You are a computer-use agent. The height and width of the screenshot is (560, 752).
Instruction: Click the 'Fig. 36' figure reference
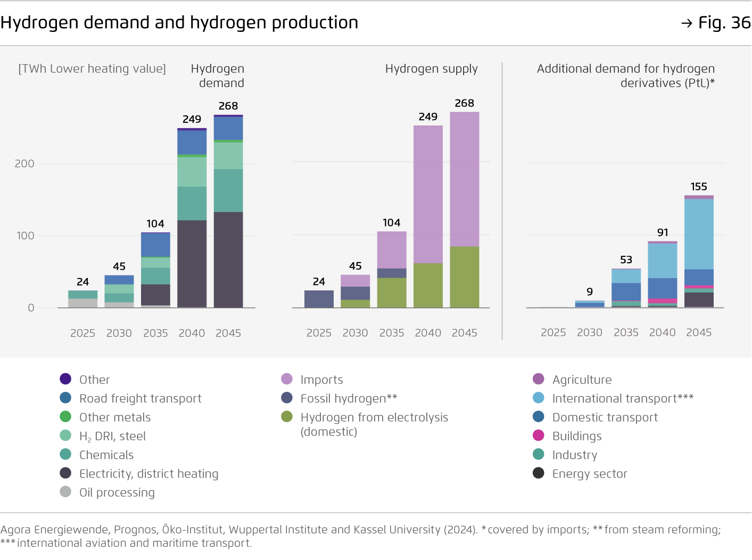[x=716, y=23]
